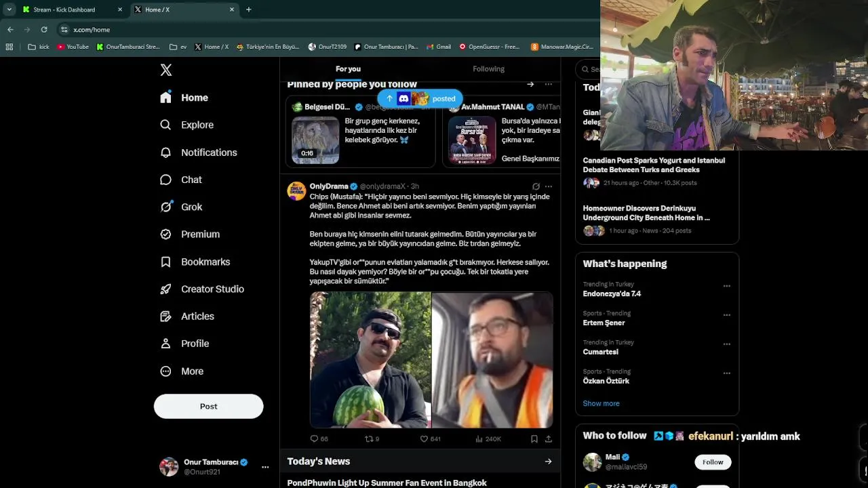Open Explore search icon
Image resolution: width=868 pixels, height=488 pixels.
tap(166, 125)
